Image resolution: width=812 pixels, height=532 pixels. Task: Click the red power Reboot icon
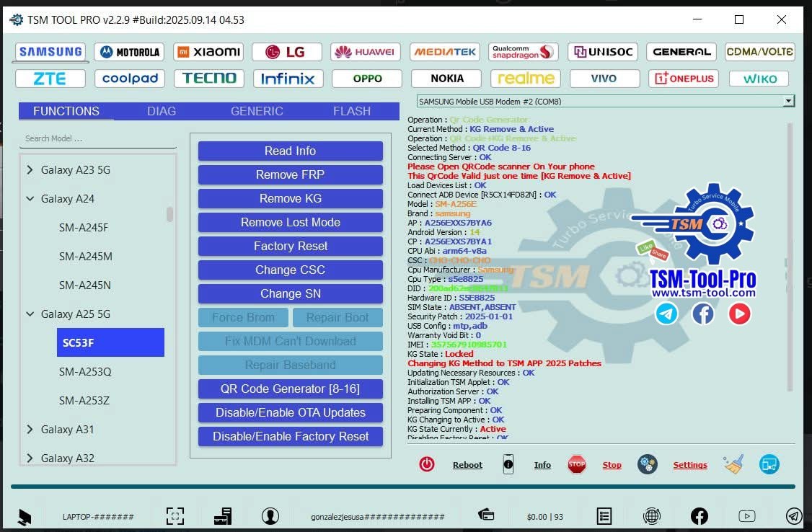click(x=427, y=464)
